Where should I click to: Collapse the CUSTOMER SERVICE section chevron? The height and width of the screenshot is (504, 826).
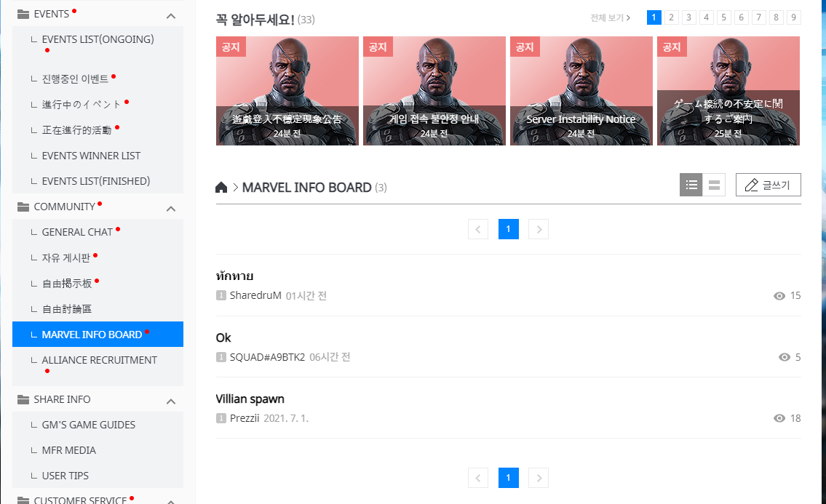click(x=171, y=501)
